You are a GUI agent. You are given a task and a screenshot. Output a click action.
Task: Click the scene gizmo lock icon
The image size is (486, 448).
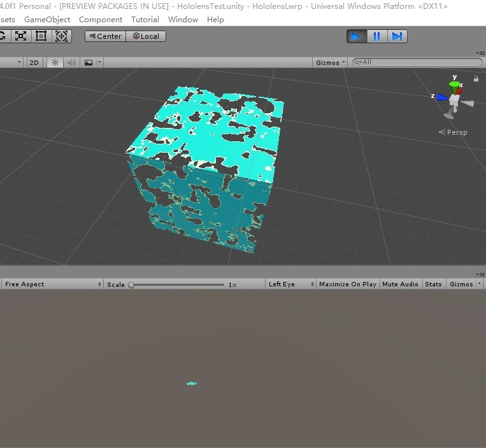tap(476, 79)
